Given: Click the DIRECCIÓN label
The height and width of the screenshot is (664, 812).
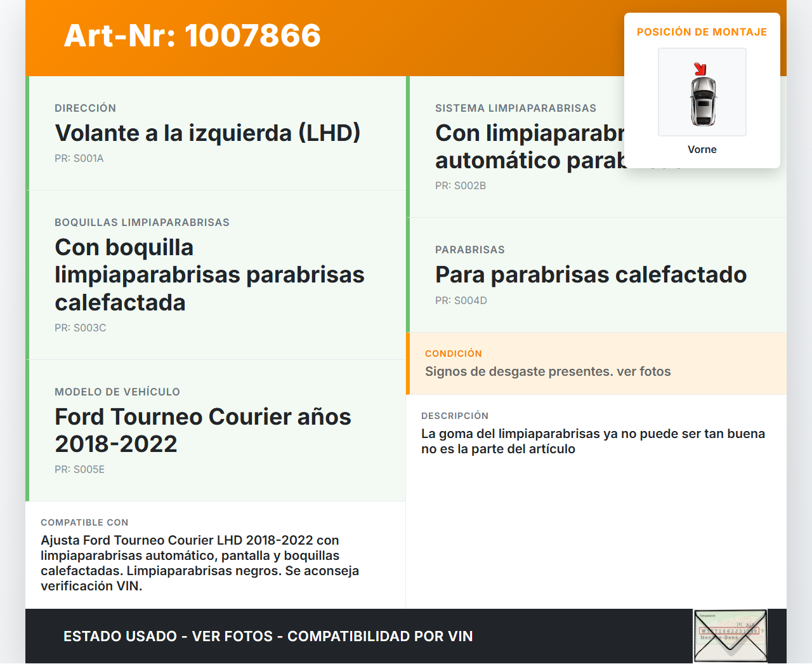Looking at the screenshot, I should point(85,108).
